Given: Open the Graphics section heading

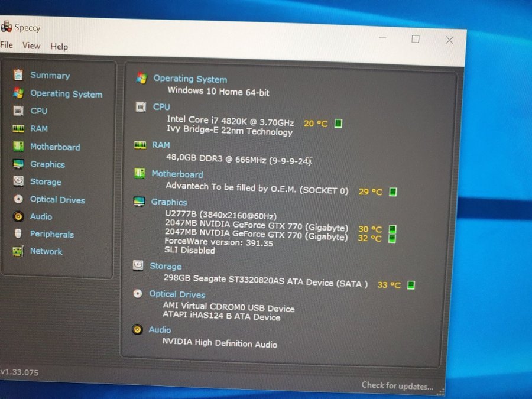Looking at the screenshot, I should point(168,202).
